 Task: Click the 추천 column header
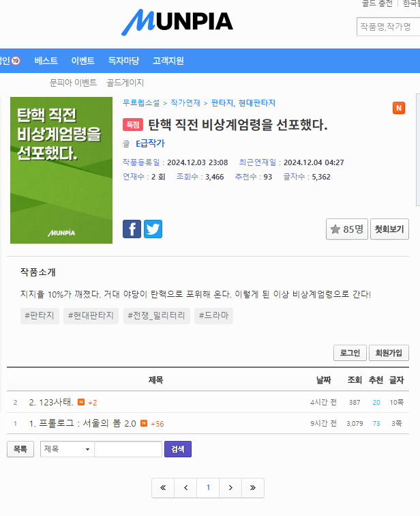tap(376, 380)
